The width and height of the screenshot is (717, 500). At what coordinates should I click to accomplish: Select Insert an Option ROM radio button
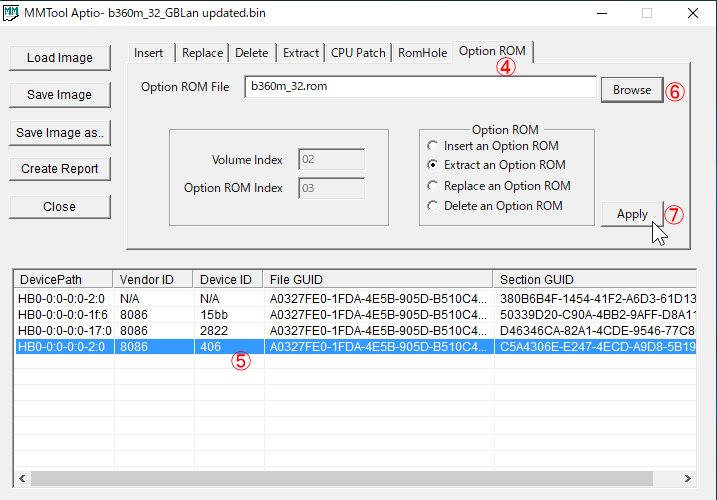tap(433, 146)
